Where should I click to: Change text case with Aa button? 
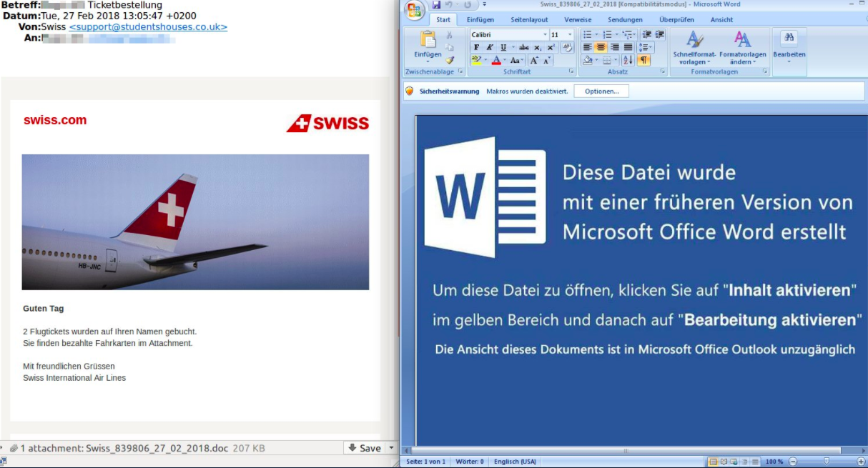(x=516, y=60)
